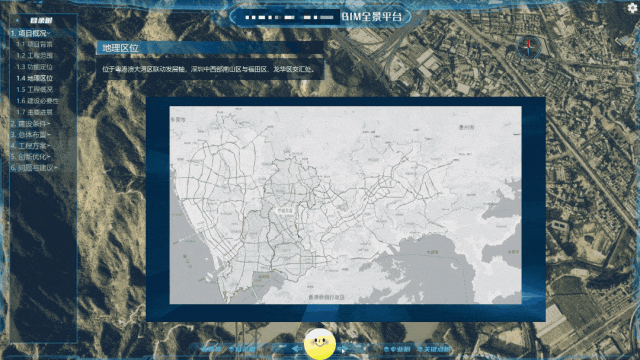Select the 1.5 工程概况 item
Screen dimensions: 640x360
point(34,89)
